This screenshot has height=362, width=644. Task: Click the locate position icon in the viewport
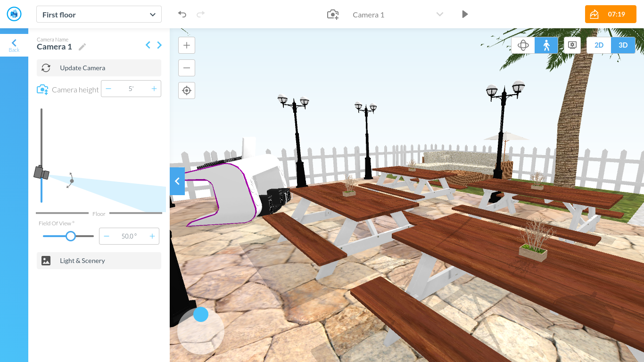[186, 90]
